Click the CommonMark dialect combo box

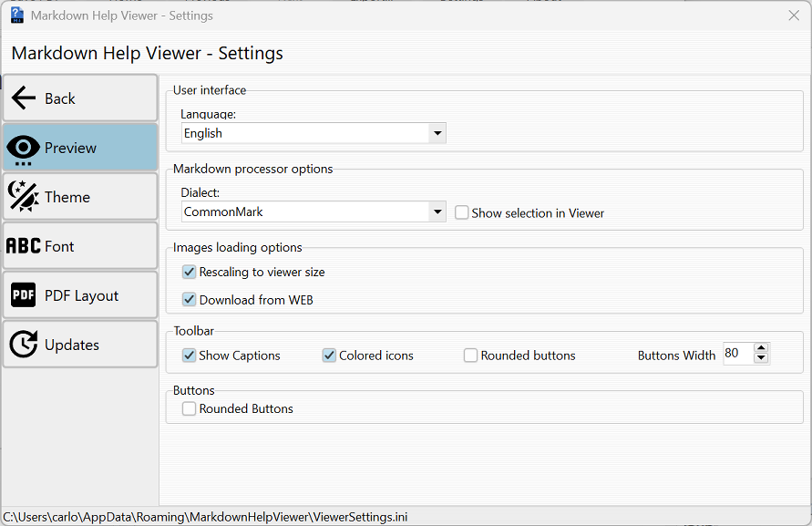coord(313,211)
